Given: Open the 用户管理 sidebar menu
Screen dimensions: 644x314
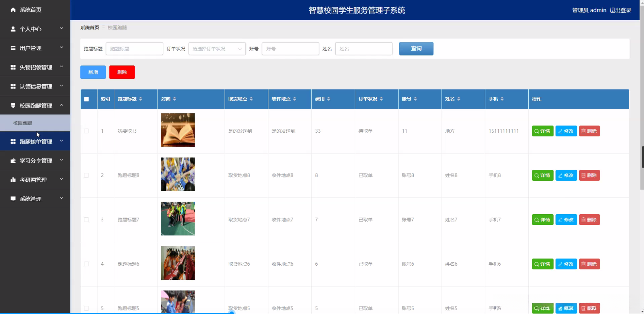Looking at the screenshot, I should [x=35, y=48].
